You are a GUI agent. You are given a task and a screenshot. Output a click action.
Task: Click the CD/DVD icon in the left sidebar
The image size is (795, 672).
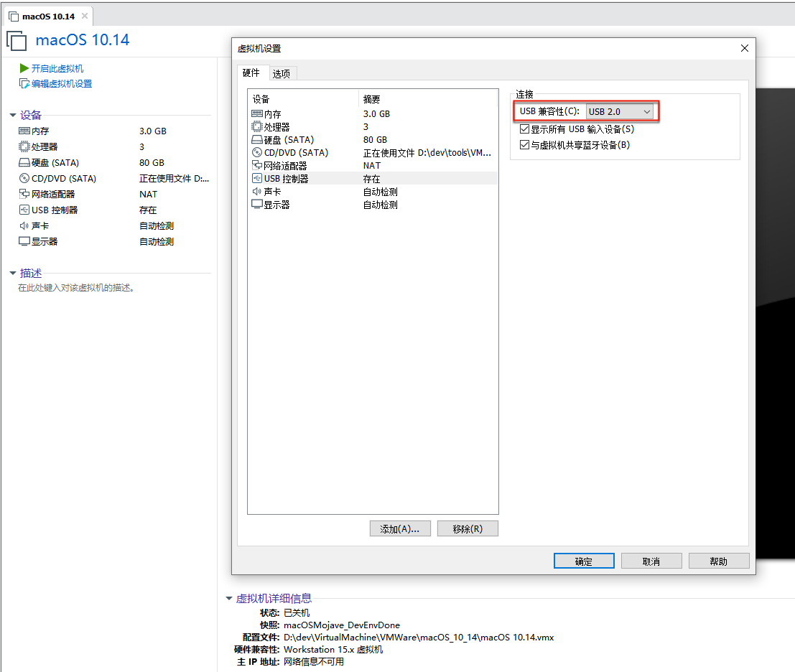pyautogui.click(x=24, y=178)
